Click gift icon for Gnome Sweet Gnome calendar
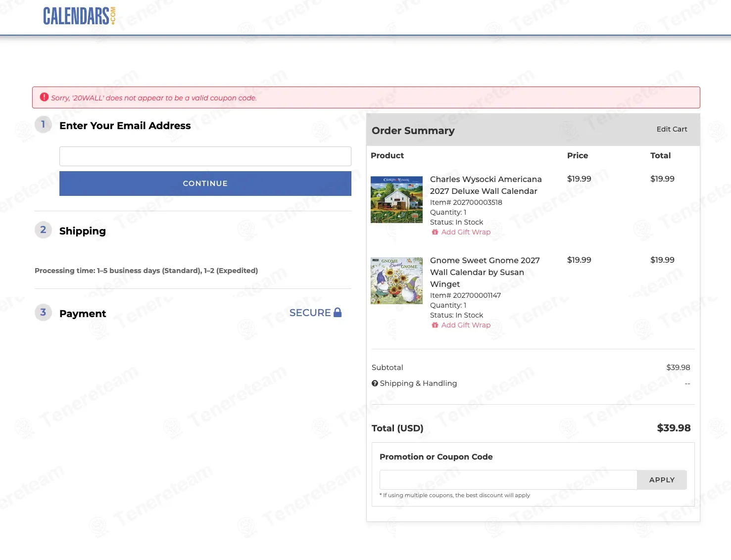Image resolution: width=731 pixels, height=560 pixels. pos(435,325)
